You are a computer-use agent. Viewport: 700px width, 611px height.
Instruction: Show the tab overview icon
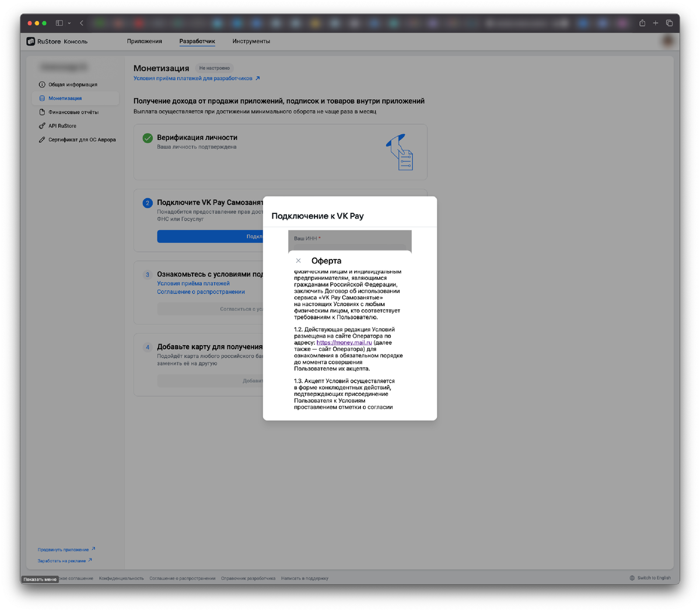[x=669, y=23]
